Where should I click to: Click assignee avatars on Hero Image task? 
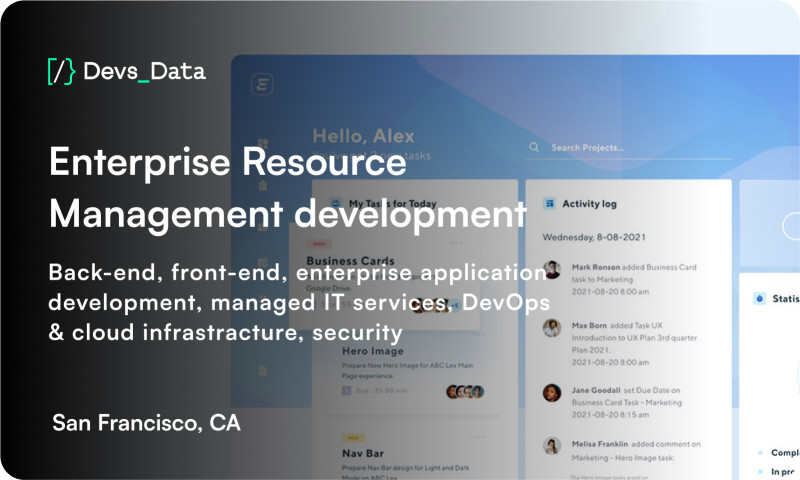[465, 392]
